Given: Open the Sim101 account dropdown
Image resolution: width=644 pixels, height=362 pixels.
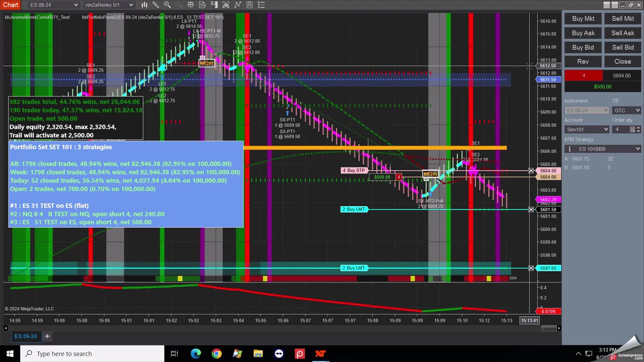Looking at the screenshot, I should coord(587,129).
